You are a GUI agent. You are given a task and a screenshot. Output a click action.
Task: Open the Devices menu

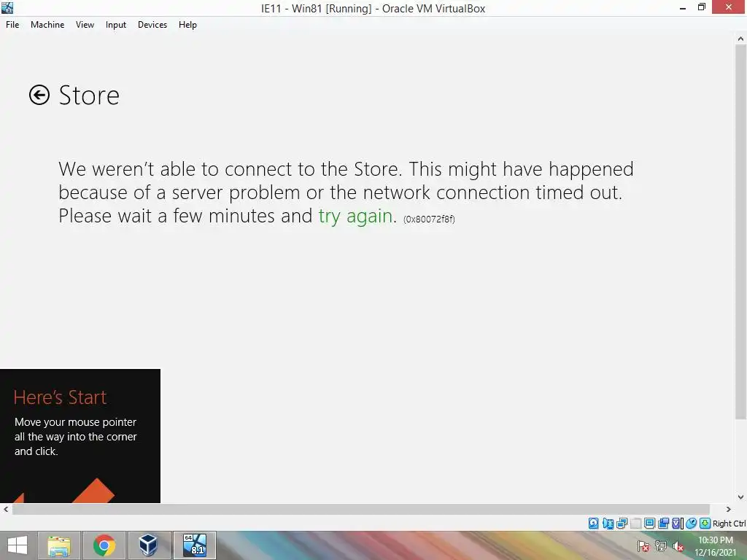point(152,25)
